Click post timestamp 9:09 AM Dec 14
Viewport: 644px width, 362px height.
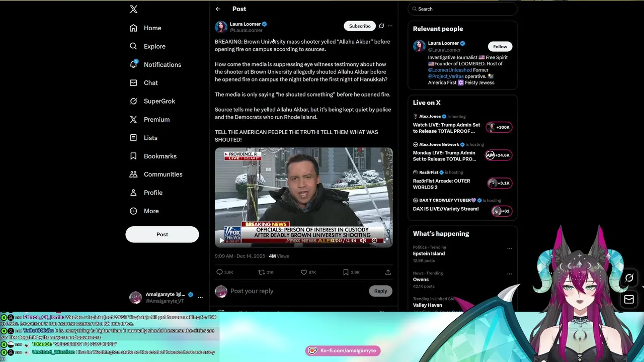[x=240, y=256]
